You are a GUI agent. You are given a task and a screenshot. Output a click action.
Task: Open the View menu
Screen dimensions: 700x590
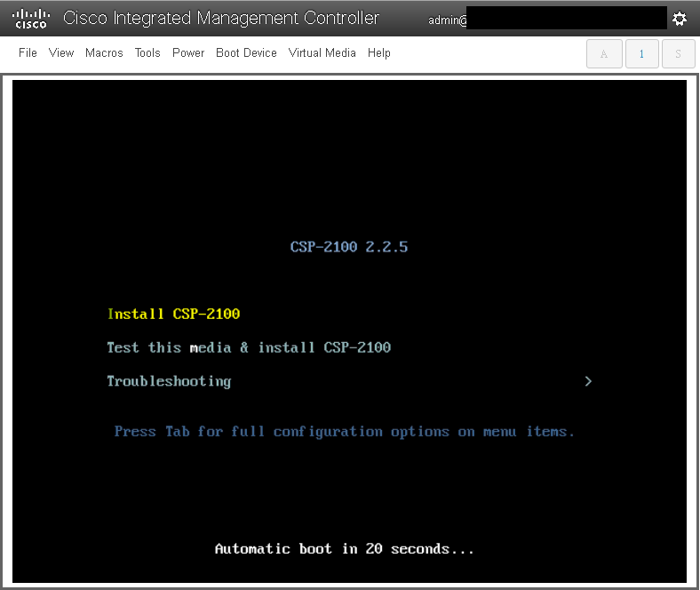tap(61, 52)
